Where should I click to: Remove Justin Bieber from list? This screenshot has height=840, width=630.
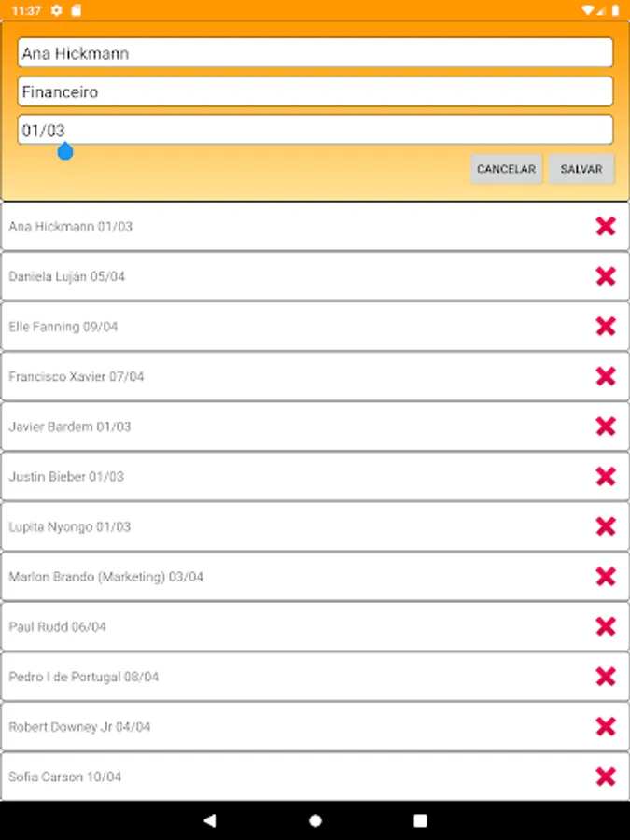click(x=606, y=476)
